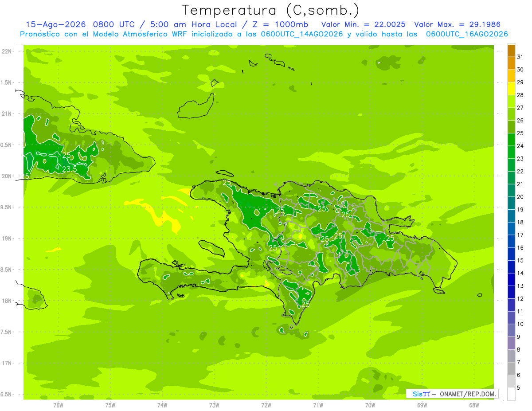Click the yellow legend swatch between 28 and 29
Viewport: 532px width, 411px height.
pyautogui.click(x=511, y=89)
